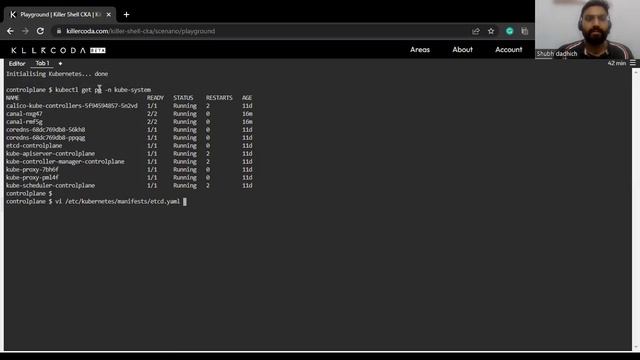This screenshot has width=640, height=360.
Task: Click the READY column header
Action: (x=155, y=98)
